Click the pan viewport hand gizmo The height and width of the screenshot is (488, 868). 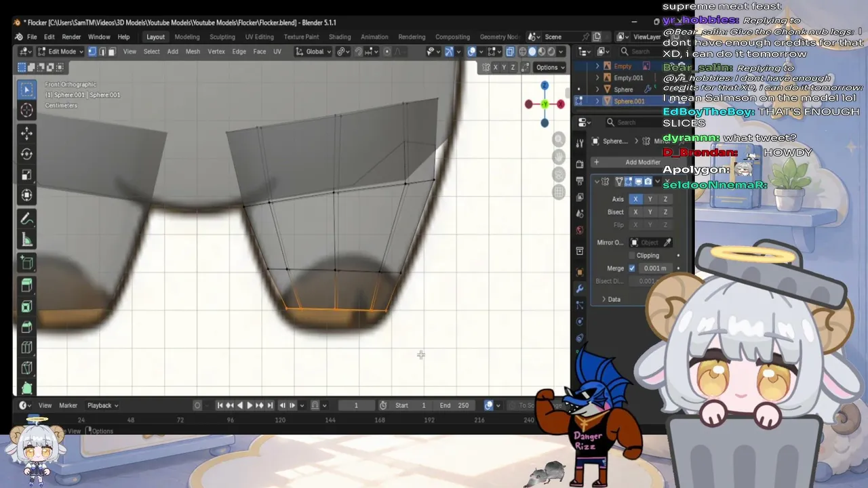[x=559, y=157]
